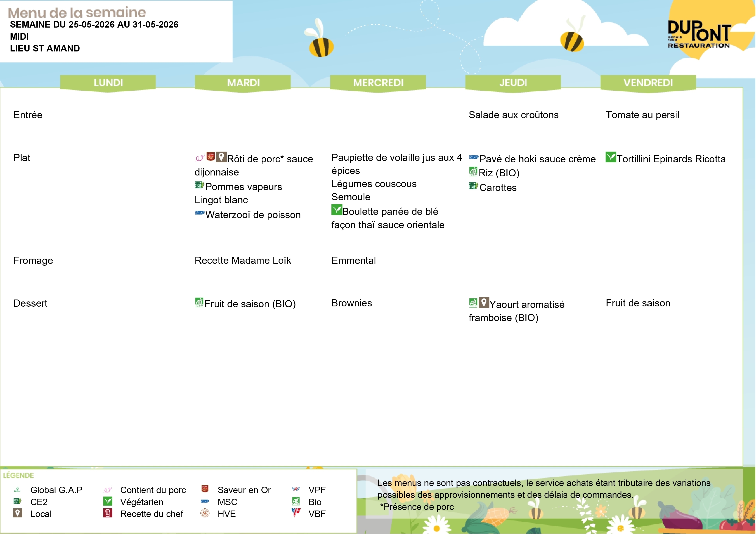This screenshot has width=756, height=534.
Task: Click the Végétarien legend leaf icon
Action: click(108, 501)
